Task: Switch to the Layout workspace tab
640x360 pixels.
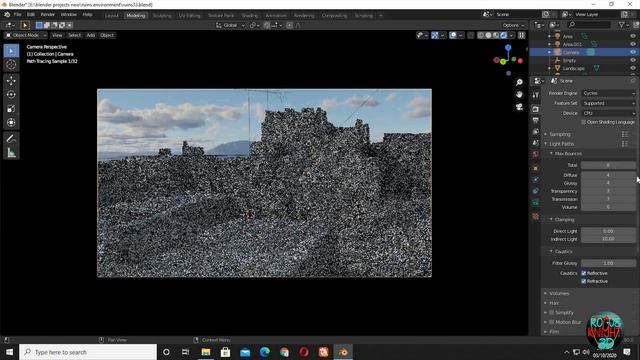Action: [111, 16]
